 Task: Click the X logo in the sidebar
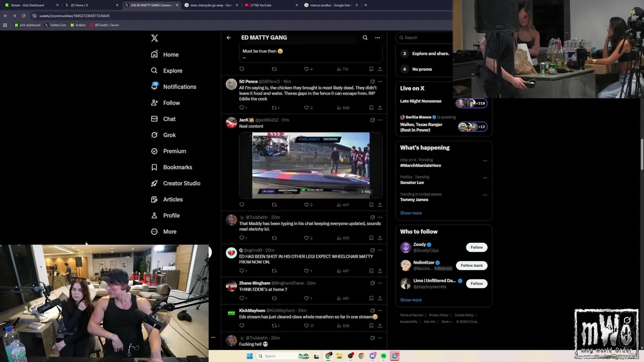tap(154, 38)
